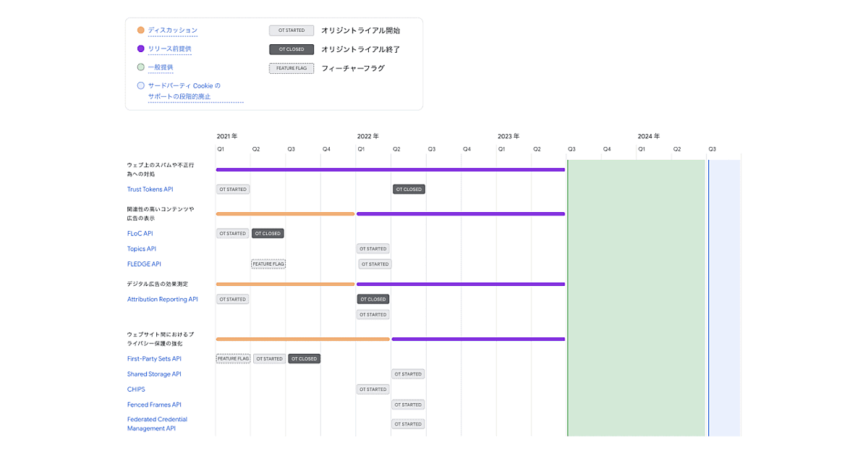Open the ディスカッション legend link
Image resolution: width=868 pixels, height=456 pixels.
click(172, 30)
